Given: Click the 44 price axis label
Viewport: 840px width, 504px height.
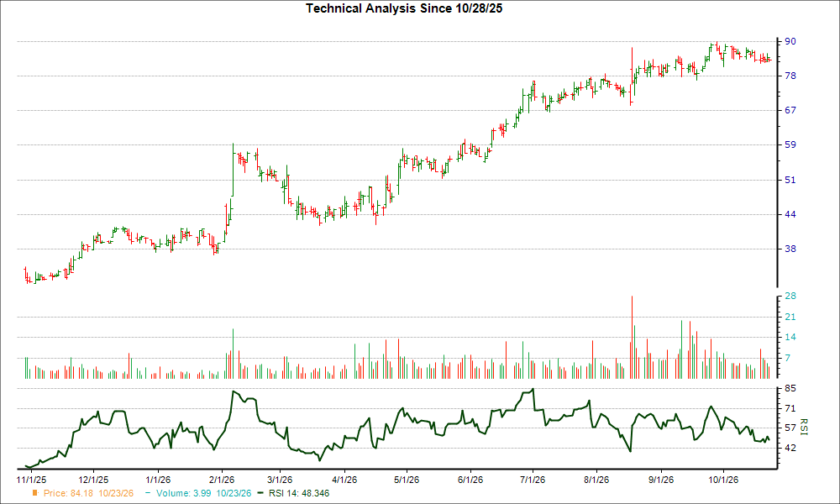Looking at the screenshot, I should pyautogui.click(x=790, y=214).
